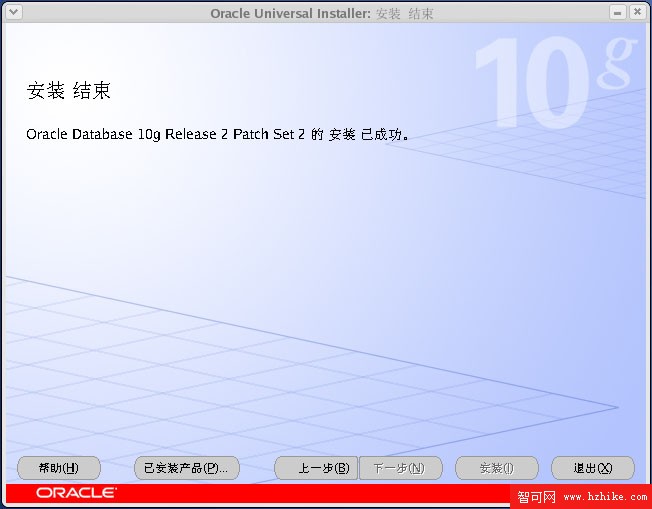
Task: Click the 帮助(H) help button
Action: [59, 468]
